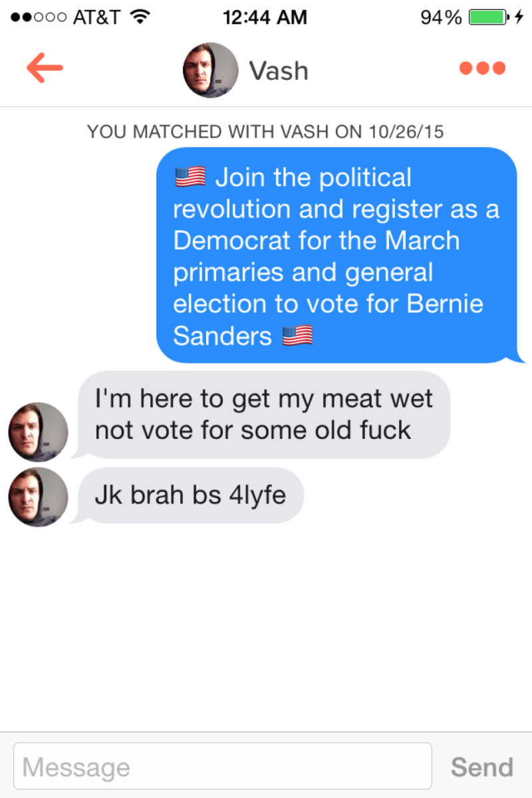
Task: Select the "I'm here to get" message bubble
Action: [263, 415]
